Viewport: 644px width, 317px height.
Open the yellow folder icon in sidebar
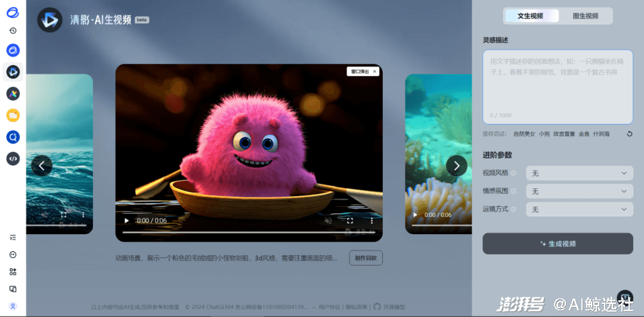(x=13, y=116)
